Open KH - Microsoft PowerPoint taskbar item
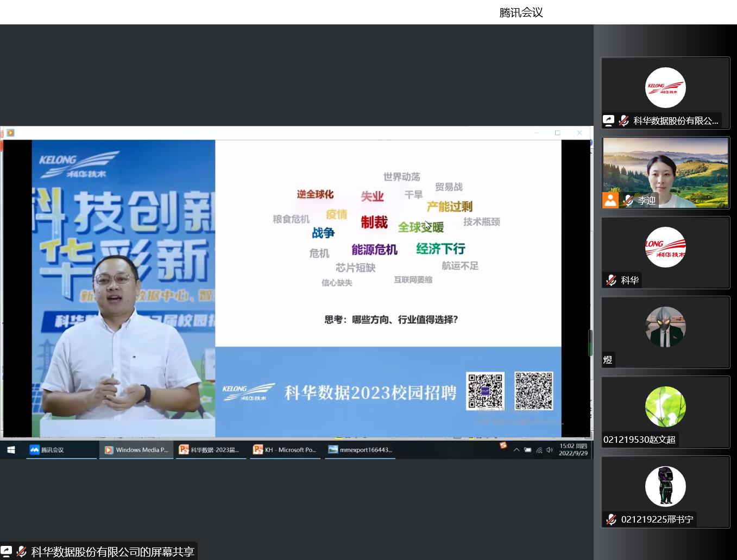The image size is (737, 560). click(285, 450)
